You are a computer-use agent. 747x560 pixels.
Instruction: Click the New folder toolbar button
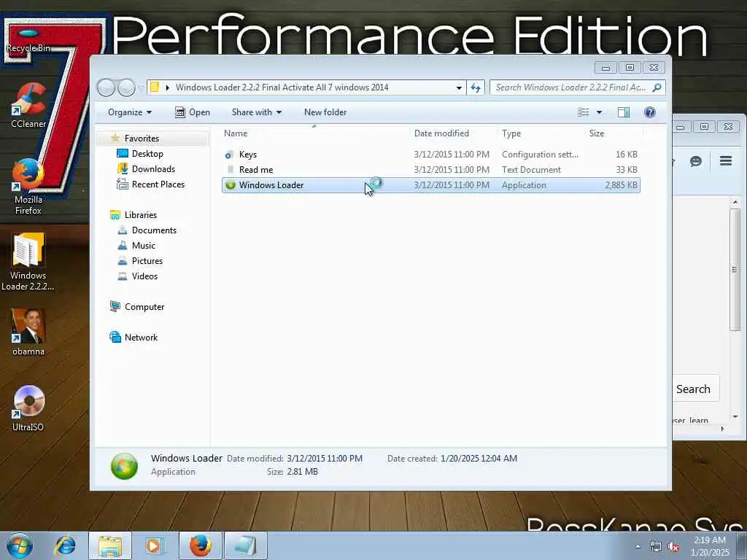tap(325, 112)
